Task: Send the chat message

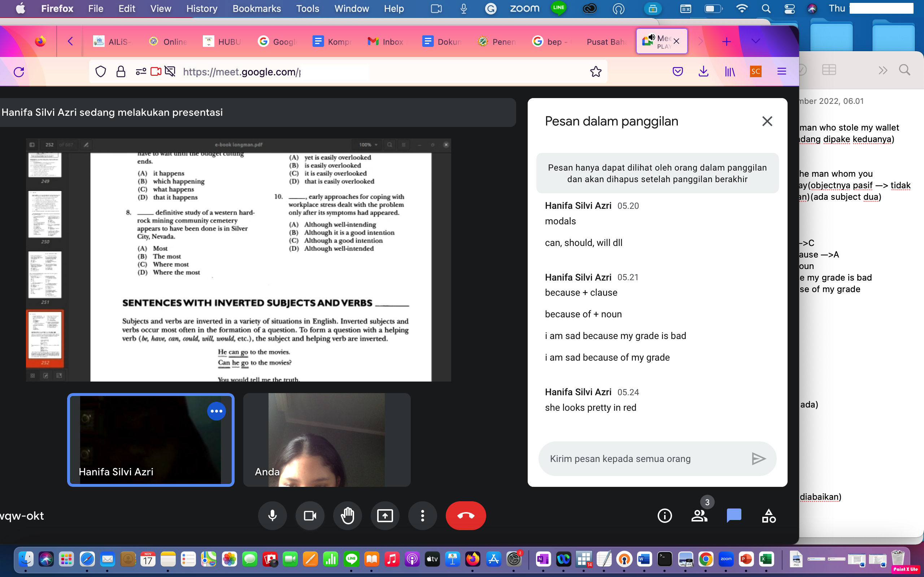Action: point(759,458)
